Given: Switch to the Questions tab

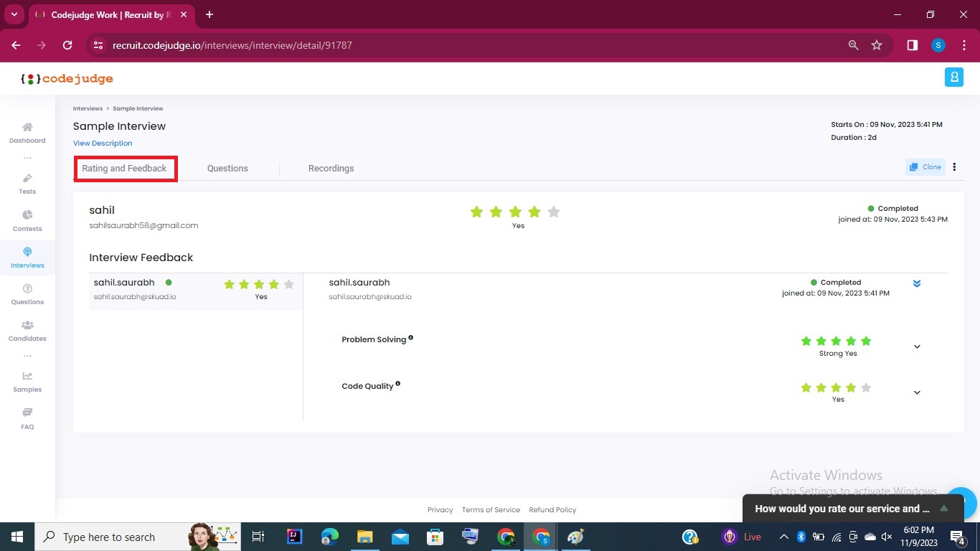Looking at the screenshot, I should tap(227, 169).
